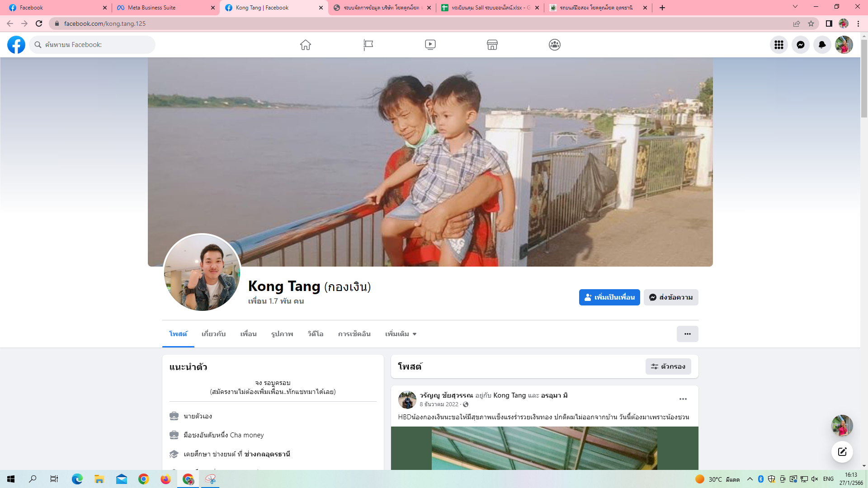Click the new message compose icon
Image resolution: width=868 pixels, height=488 pixels.
pyautogui.click(x=842, y=451)
